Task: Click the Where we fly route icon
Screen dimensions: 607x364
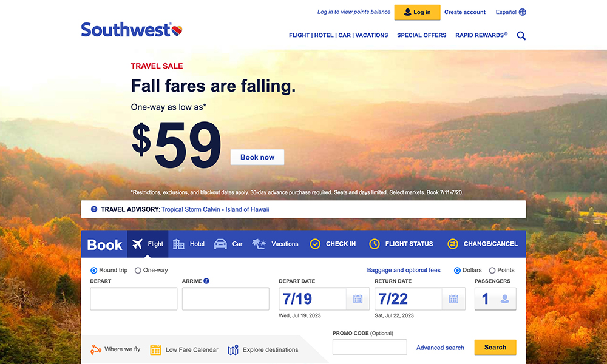Action: 96,349
